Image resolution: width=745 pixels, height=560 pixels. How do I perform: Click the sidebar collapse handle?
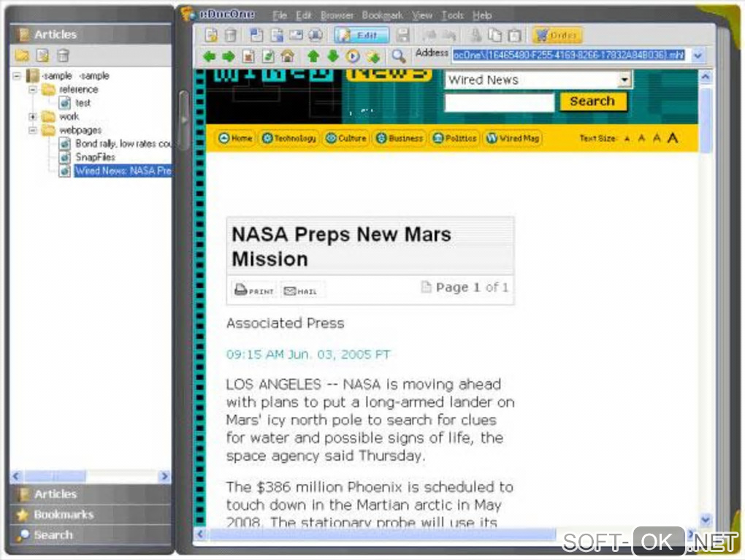tap(184, 120)
